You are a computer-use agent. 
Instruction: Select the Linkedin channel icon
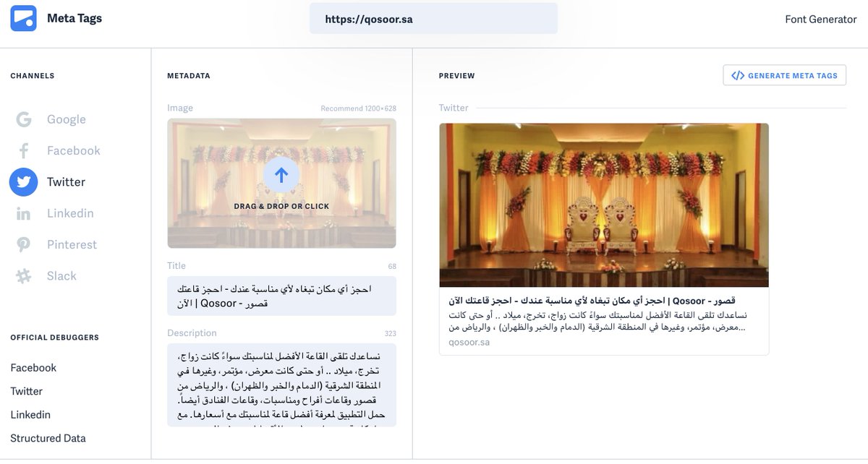[23, 214]
